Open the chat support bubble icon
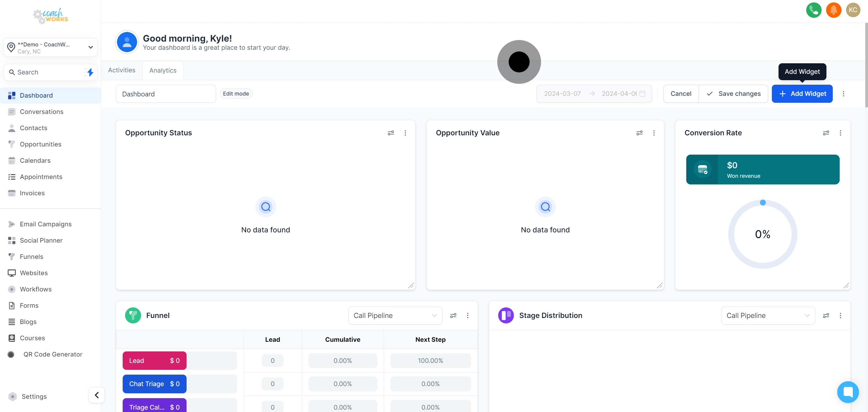 848,392
